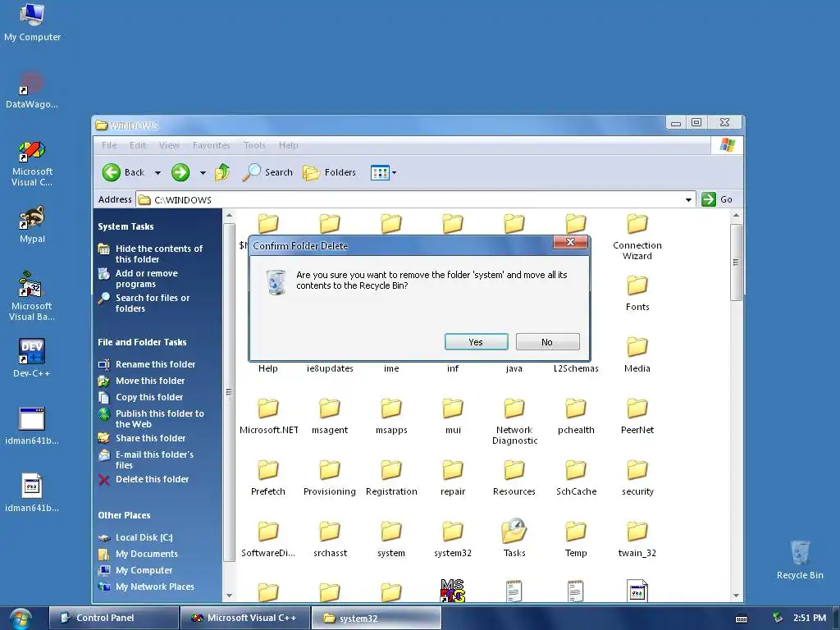
Task: Click Copy this folder
Action: [149, 397]
